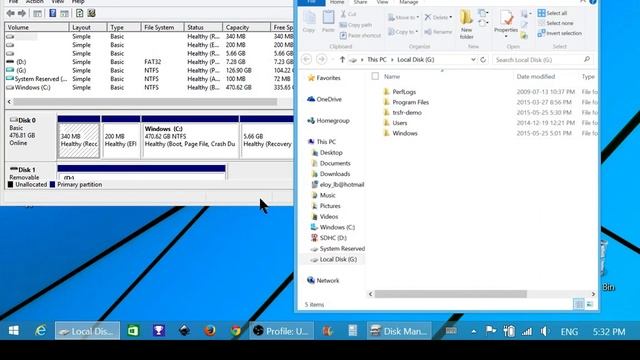Select the Windows (C:) partition block on Disk 0

coord(190,137)
